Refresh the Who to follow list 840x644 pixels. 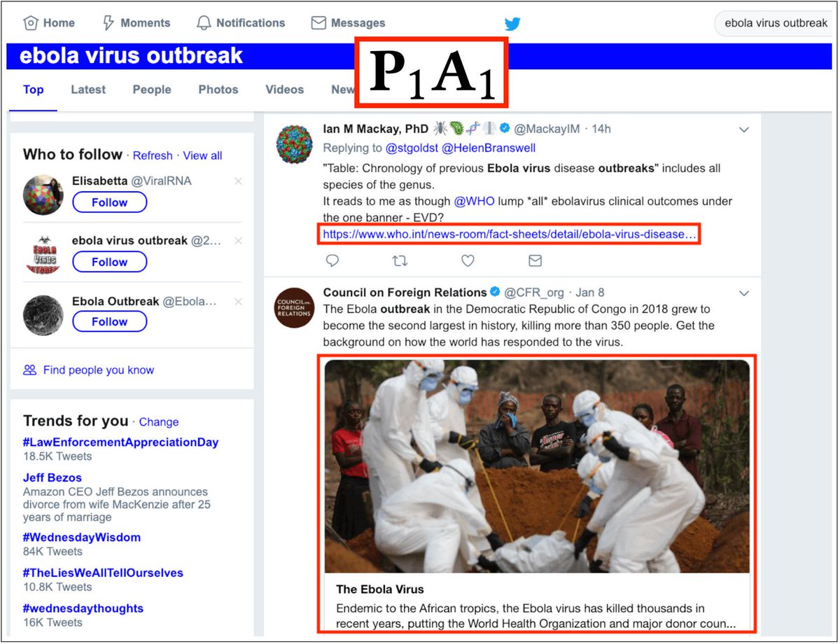153,155
